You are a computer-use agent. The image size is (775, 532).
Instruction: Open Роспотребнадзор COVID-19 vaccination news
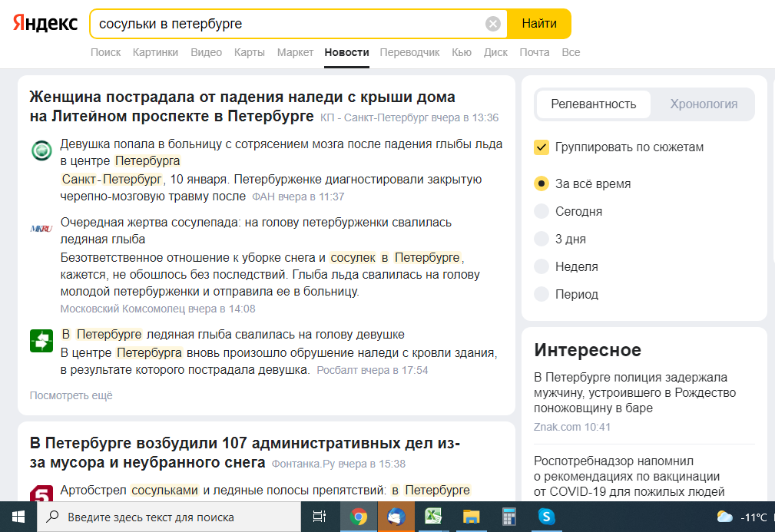coord(629,476)
